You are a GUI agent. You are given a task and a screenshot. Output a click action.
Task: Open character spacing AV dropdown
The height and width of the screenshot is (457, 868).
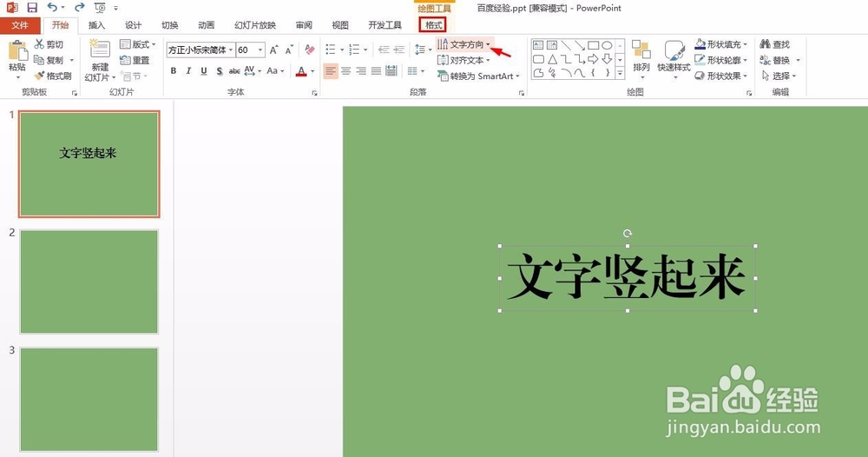coord(253,71)
